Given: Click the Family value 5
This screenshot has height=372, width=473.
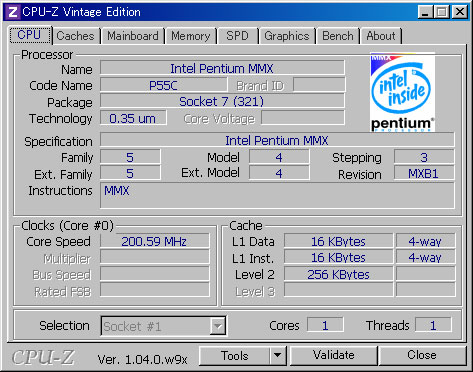Looking at the screenshot, I should point(130,157).
